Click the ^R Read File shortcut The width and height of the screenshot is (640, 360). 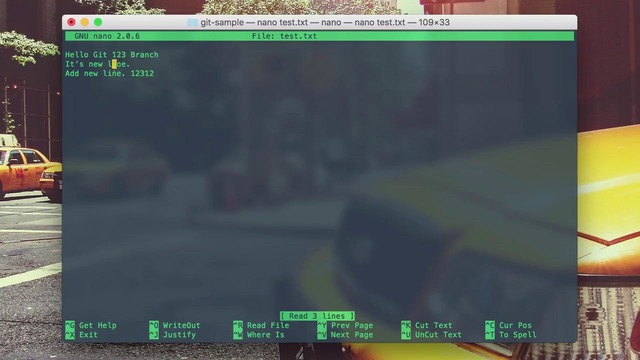coord(261,325)
